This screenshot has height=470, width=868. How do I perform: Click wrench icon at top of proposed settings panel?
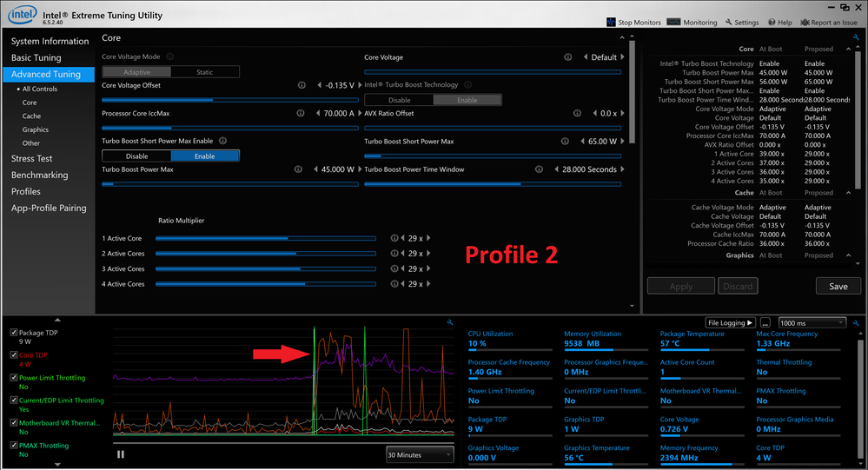(857, 37)
